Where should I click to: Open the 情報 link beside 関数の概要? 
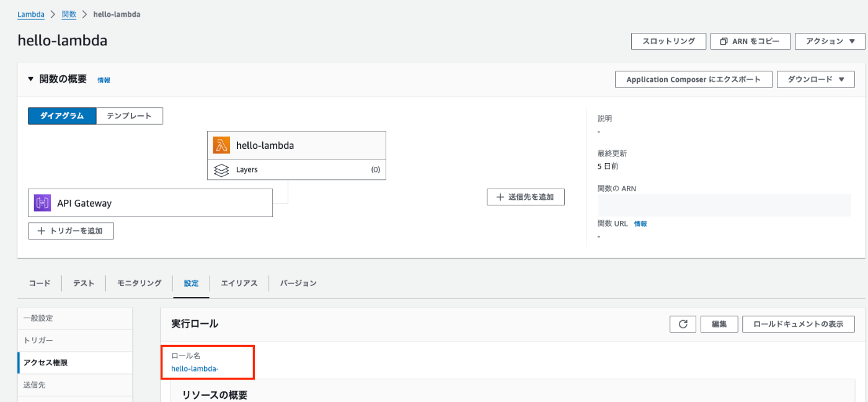tap(104, 80)
